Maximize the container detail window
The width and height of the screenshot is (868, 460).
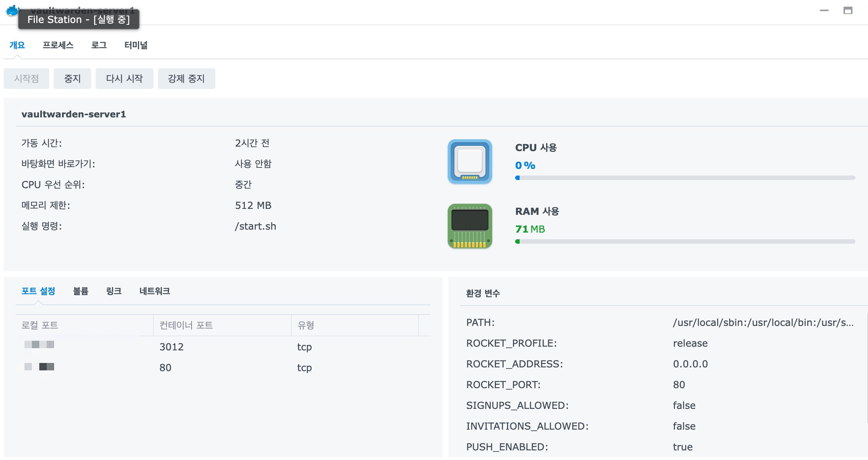(848, 11)
